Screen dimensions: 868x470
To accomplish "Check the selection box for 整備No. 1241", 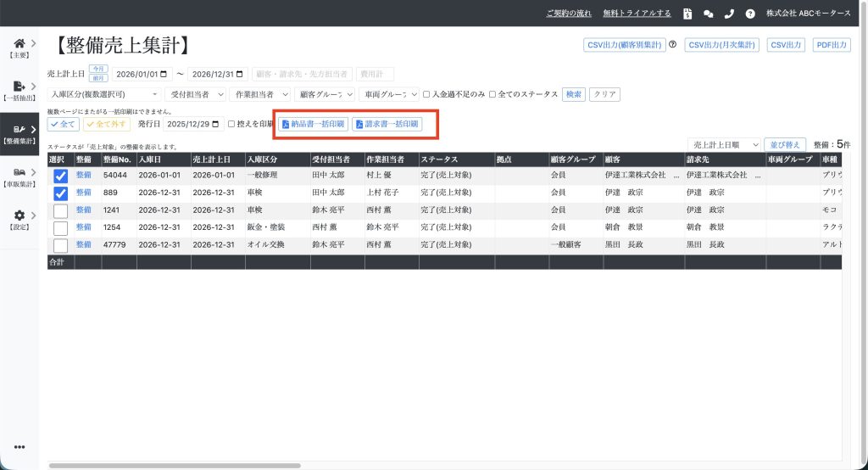I will pyautogui.click(x=60, y=210).
